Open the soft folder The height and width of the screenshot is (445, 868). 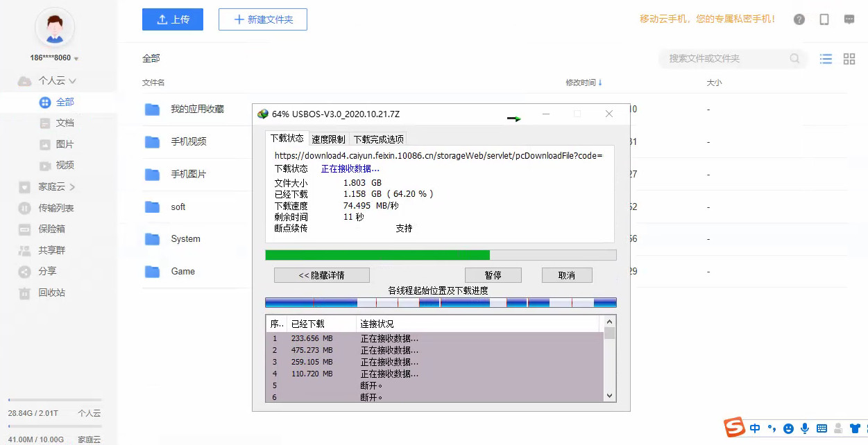pyautogui.click(x=178, y=207)
